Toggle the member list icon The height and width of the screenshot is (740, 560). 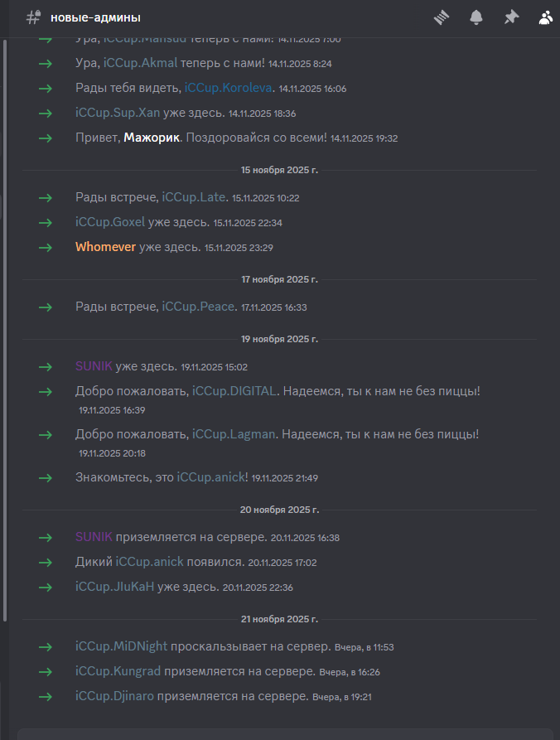pos(545,17)
